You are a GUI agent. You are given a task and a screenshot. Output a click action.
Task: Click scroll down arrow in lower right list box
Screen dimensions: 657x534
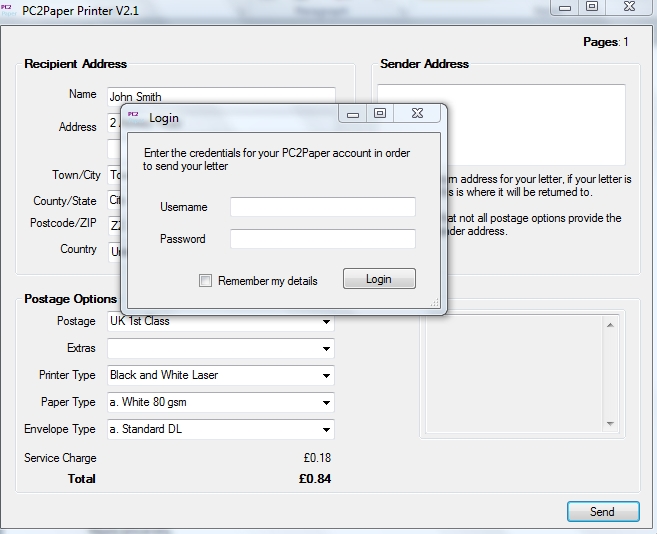pyautogui.click(x=610, y=424)
